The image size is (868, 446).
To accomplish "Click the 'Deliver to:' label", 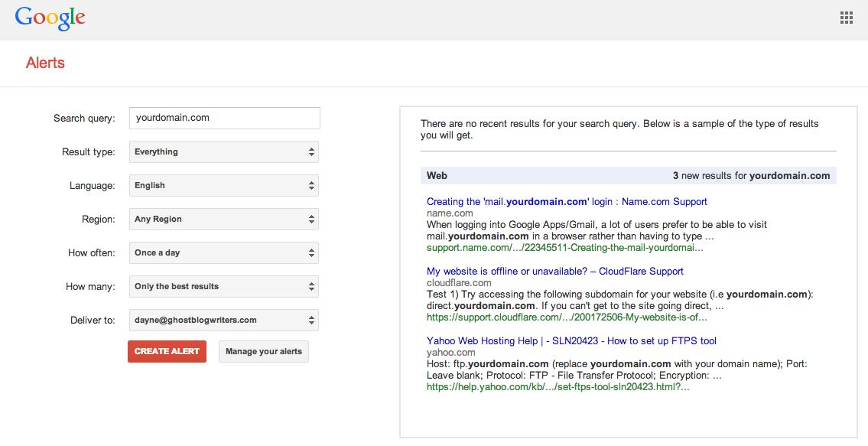I will point(93,321).
